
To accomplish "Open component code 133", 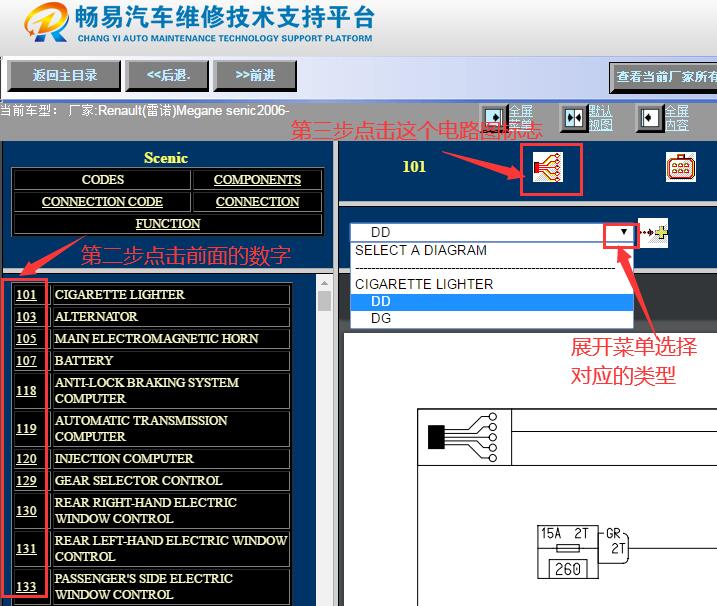I will pyautogui.click(x=26, y=586).
